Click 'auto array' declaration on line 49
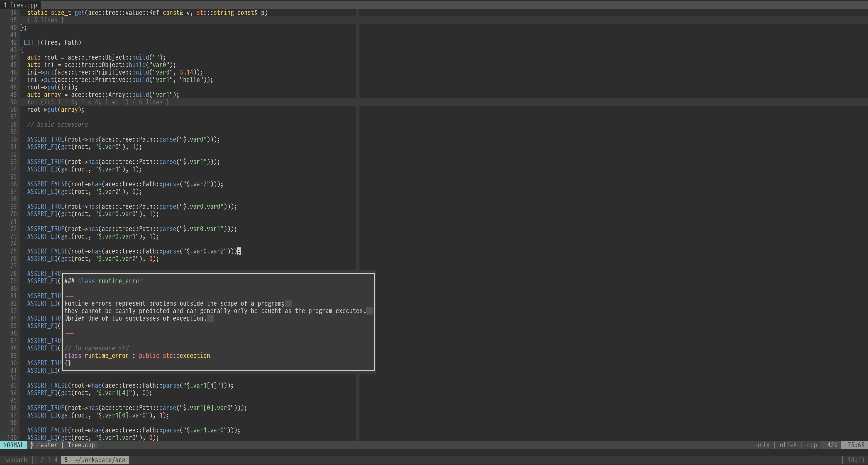Screen dimensions: 868x465 click(44, 95)
